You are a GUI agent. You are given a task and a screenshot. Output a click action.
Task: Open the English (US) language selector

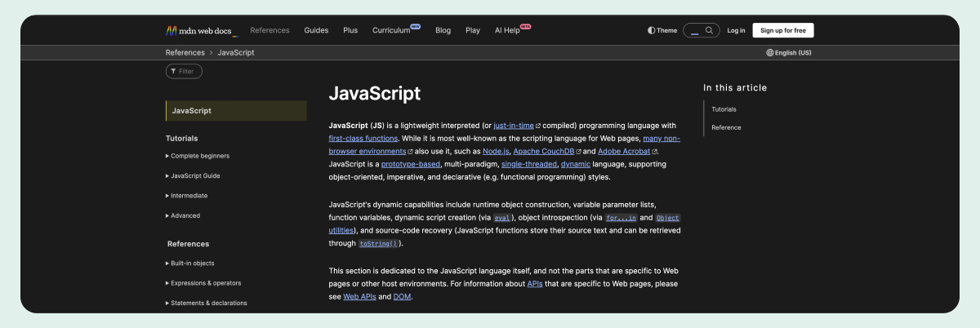788,52
